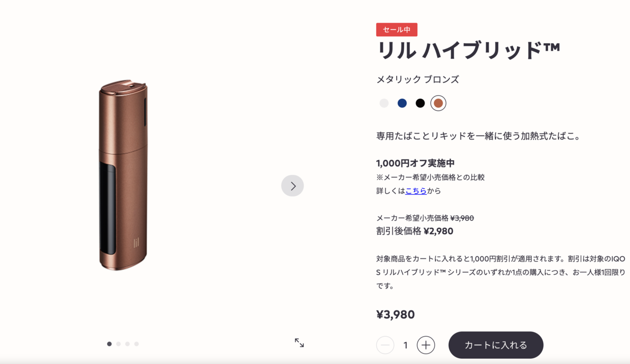Select the white color swatch
The width and height of the screenshot is (630, 364).
coord(384,103)
